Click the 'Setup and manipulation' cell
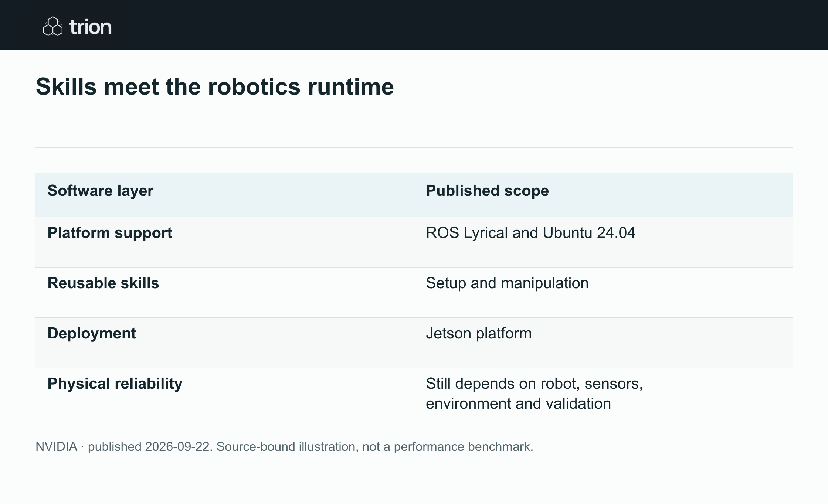Viewport: 828px width, 504px height. tap(507, 283)
